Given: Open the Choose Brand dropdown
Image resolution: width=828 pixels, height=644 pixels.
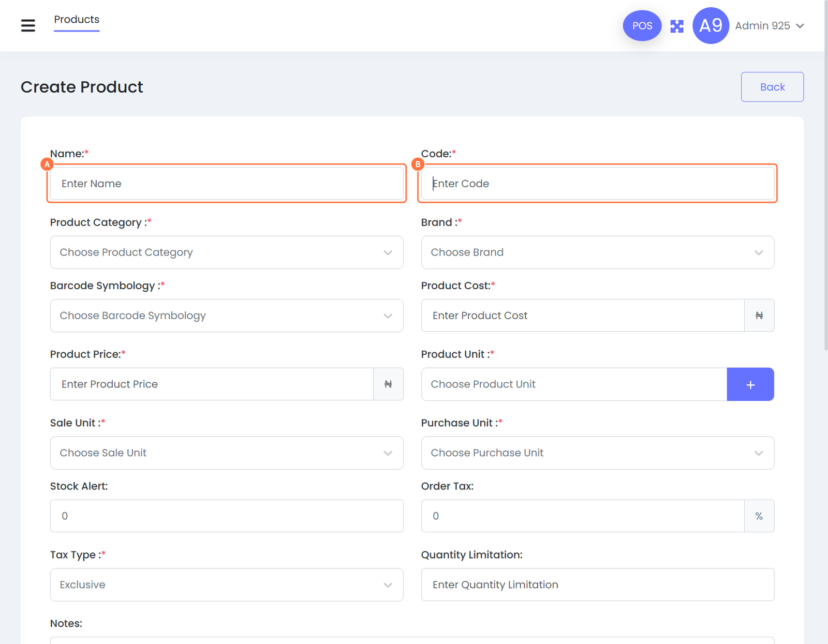Looking at the screenshot, I should (597, 252).
